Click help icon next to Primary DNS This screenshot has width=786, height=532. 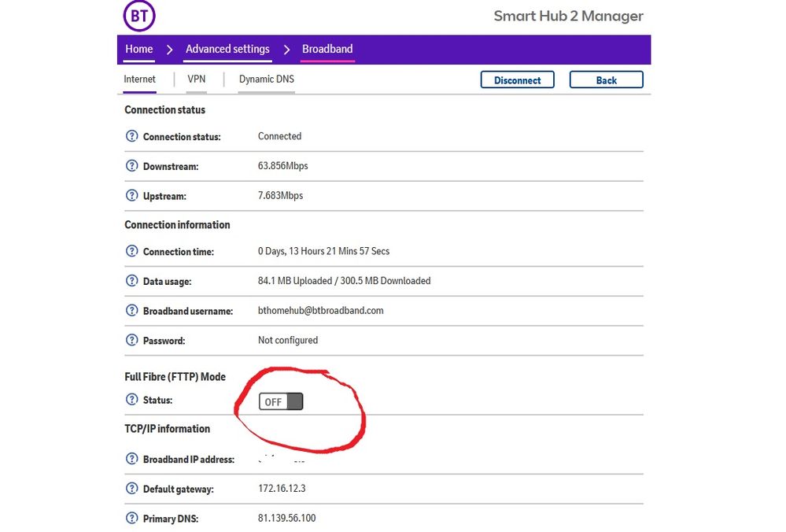(x=132, y=519)
